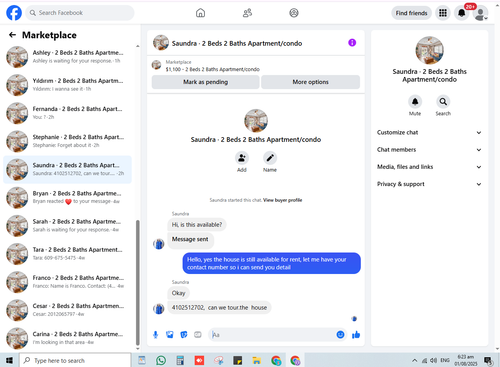Viewport: 500px width, 367px height.
Task: Choose a GIF with the GIF icon
Action: (198, 335)
